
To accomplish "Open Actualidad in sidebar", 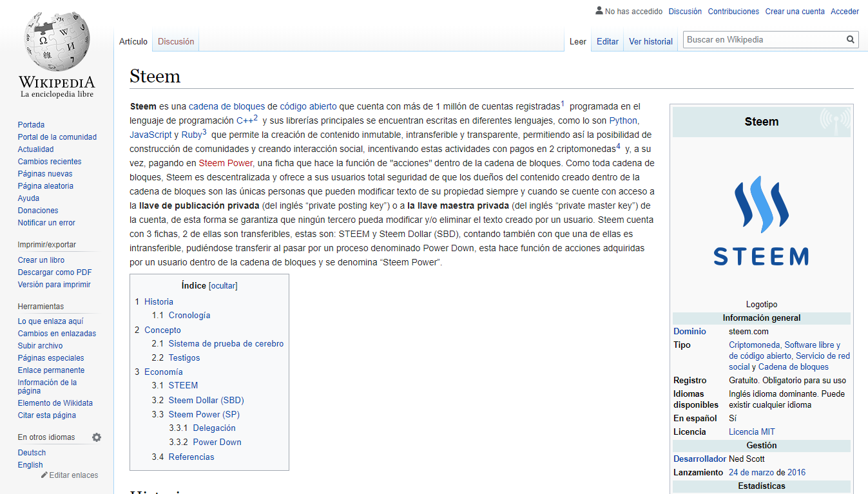I will 36,149.
